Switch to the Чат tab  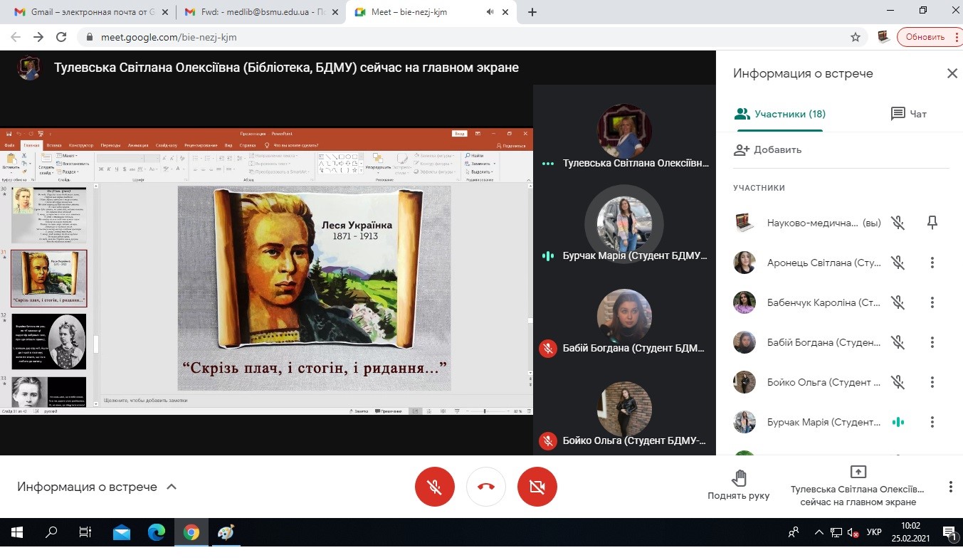909,114
